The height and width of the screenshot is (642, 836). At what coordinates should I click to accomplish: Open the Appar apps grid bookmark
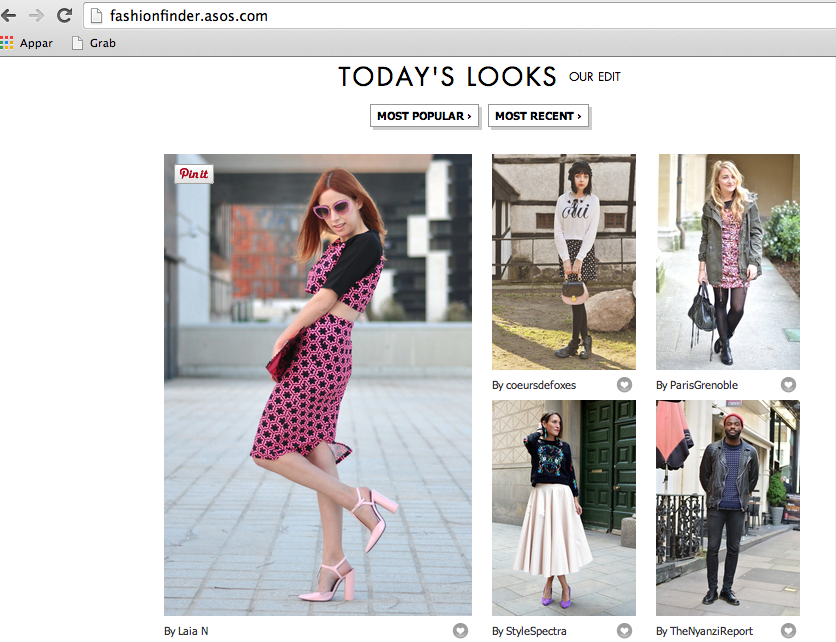point(27,43)
